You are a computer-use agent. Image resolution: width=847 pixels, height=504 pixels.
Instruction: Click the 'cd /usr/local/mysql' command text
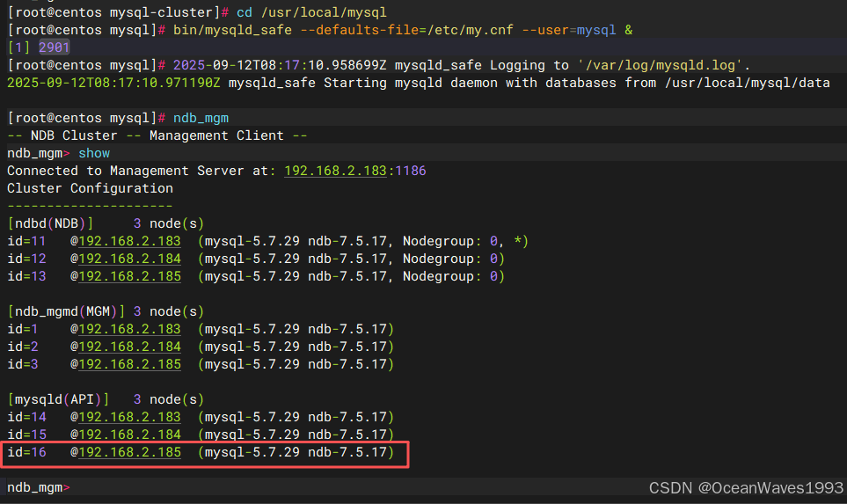pos(311,12)
